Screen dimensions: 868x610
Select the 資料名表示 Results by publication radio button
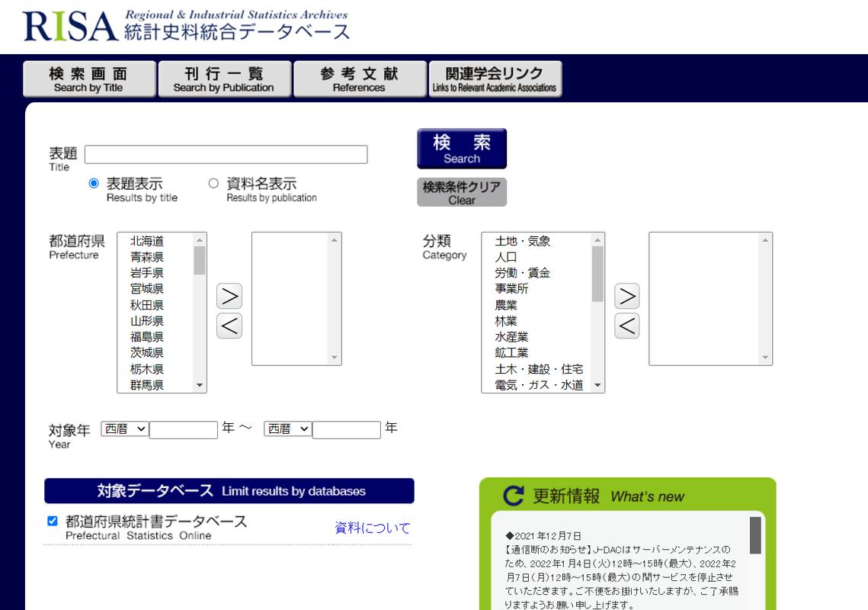tap(214, 182)
